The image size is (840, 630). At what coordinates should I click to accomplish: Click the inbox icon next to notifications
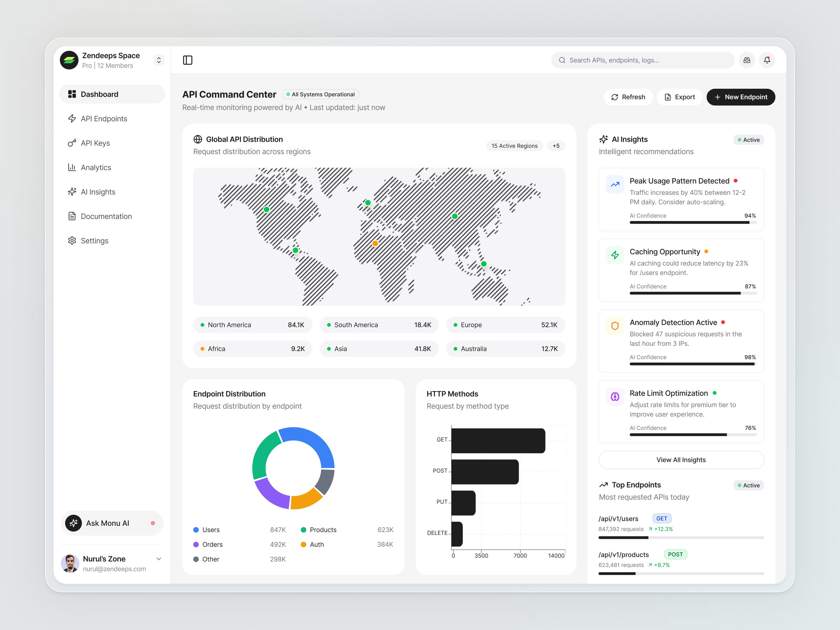tap(747, 60)
